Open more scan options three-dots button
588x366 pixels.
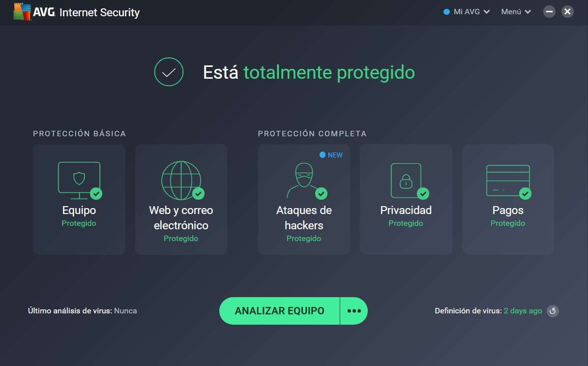[x=354, y=311]
